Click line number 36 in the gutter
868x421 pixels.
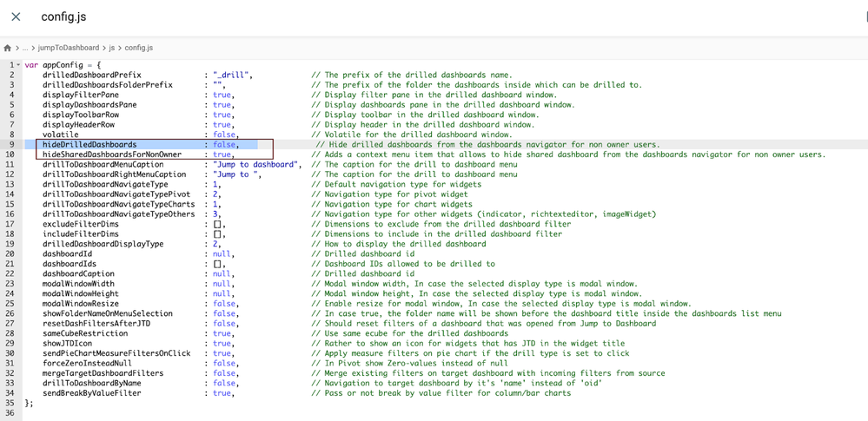pos(10,413)
